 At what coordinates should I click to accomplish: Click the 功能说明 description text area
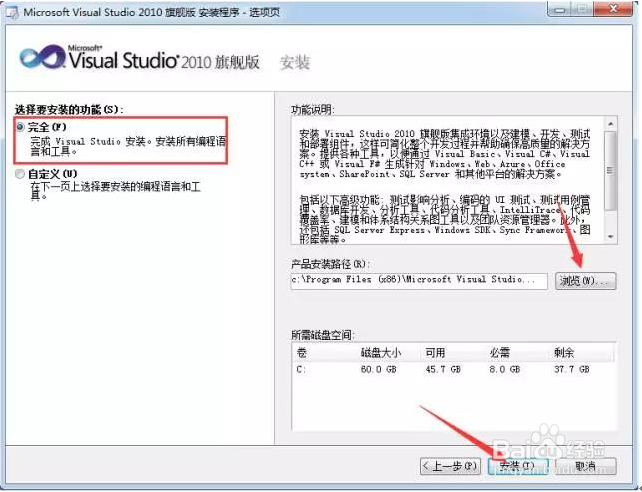click(x=447, y=181)
